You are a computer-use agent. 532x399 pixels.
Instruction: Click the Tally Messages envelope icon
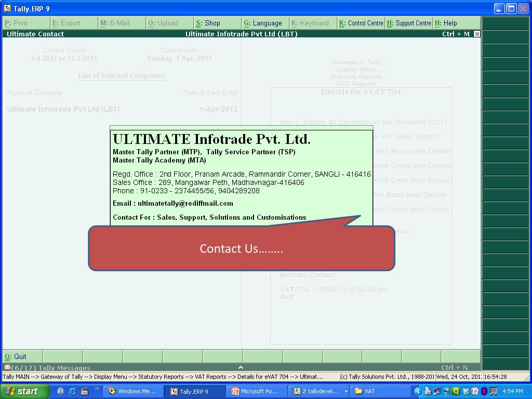(x=7, y=367)
